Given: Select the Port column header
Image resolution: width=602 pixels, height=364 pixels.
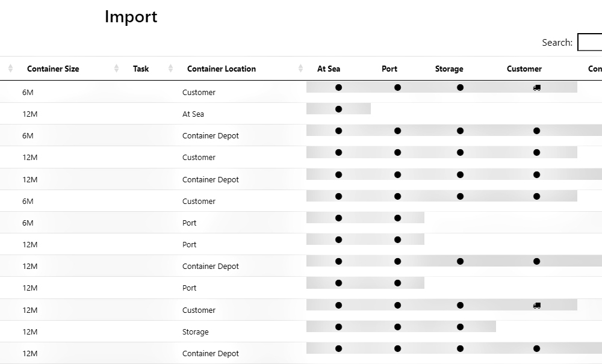Looking at the screenshot, I should click(389, 69).
